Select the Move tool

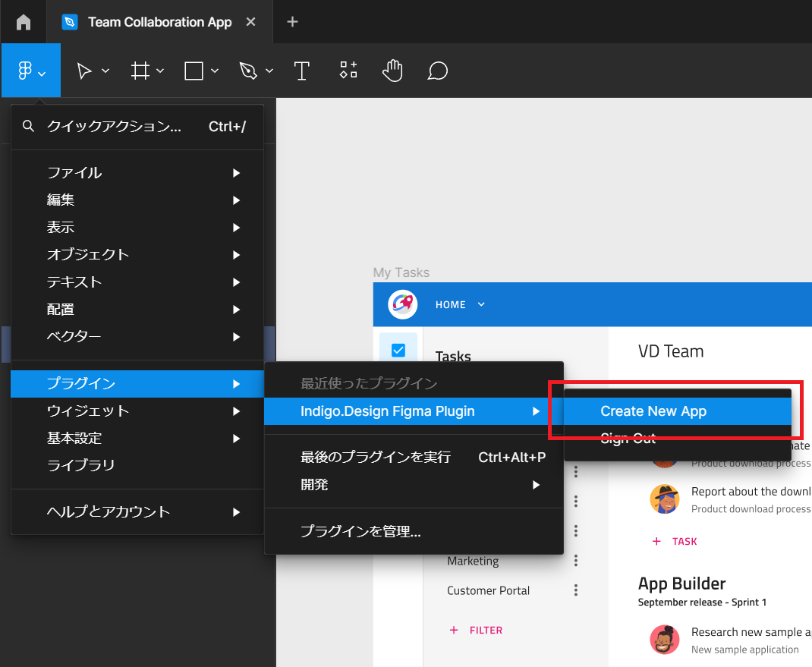[84, 71]
